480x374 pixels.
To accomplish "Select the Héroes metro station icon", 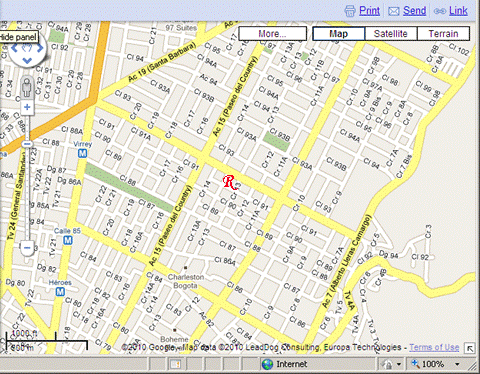I will (x=60, y=292).
